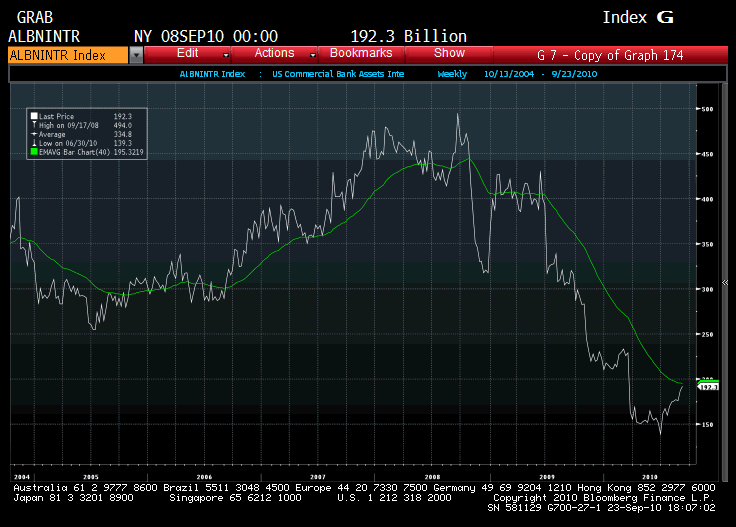Expand the Actions dropdown arrow
Screen dimensions: 736x527
coord(313,55)
